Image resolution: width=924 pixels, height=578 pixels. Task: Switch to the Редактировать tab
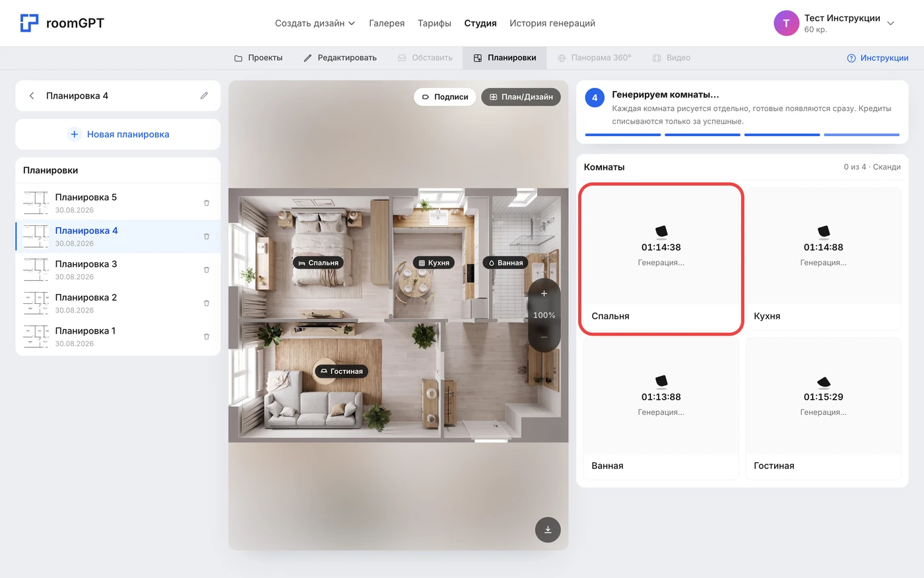(x=340, y=58)
